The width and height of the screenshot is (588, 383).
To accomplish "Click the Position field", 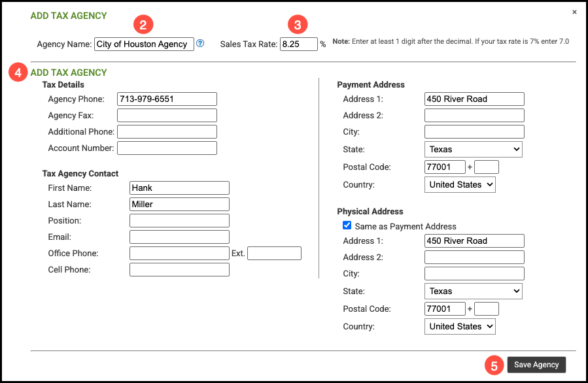I will click(179, 220).
